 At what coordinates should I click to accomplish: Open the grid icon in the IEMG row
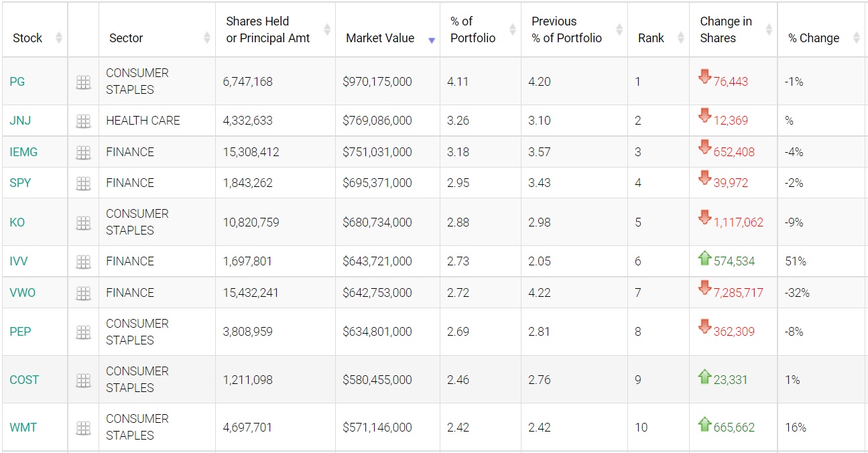(83, 153)
